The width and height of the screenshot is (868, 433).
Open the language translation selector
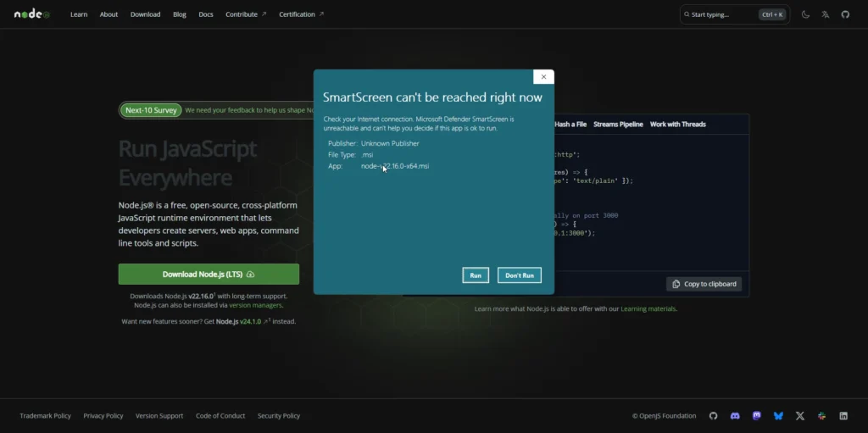coord(825,14)
